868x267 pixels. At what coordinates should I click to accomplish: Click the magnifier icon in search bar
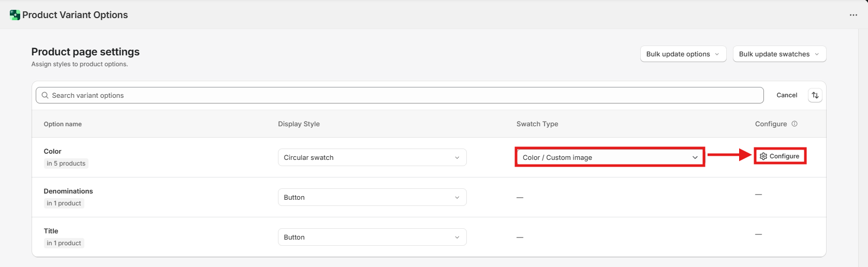point(45,95)
